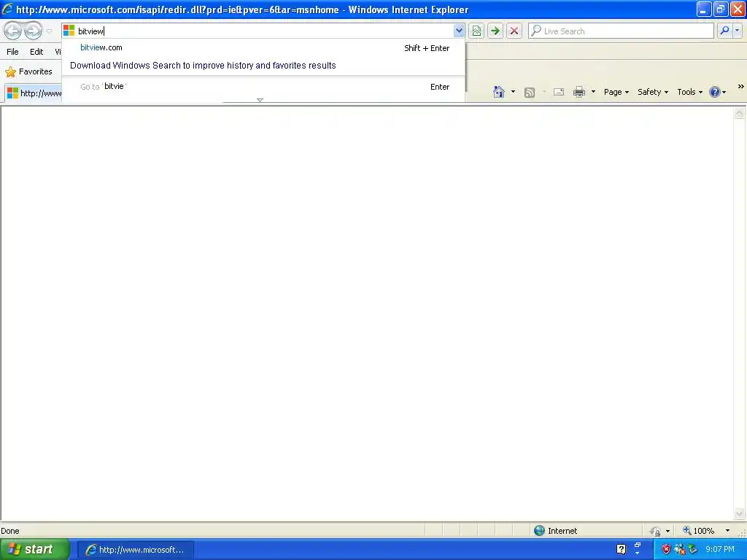
Task: Click the Internet Explorer title bar icon
Action: click(7, 9)
